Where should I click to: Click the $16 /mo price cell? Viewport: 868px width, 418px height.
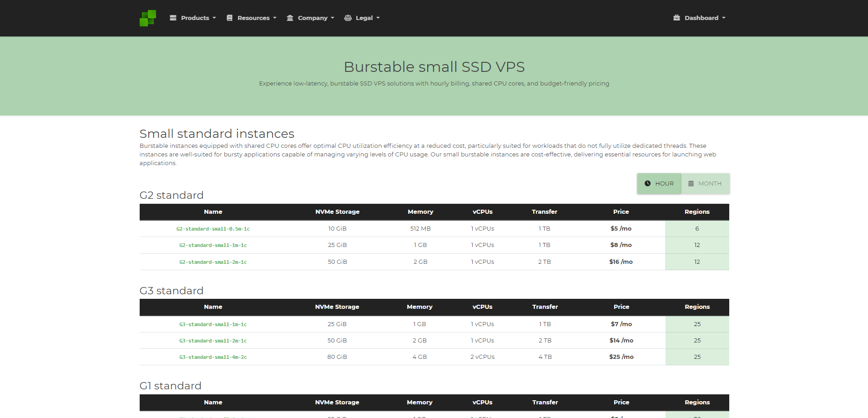pos(621,262)
